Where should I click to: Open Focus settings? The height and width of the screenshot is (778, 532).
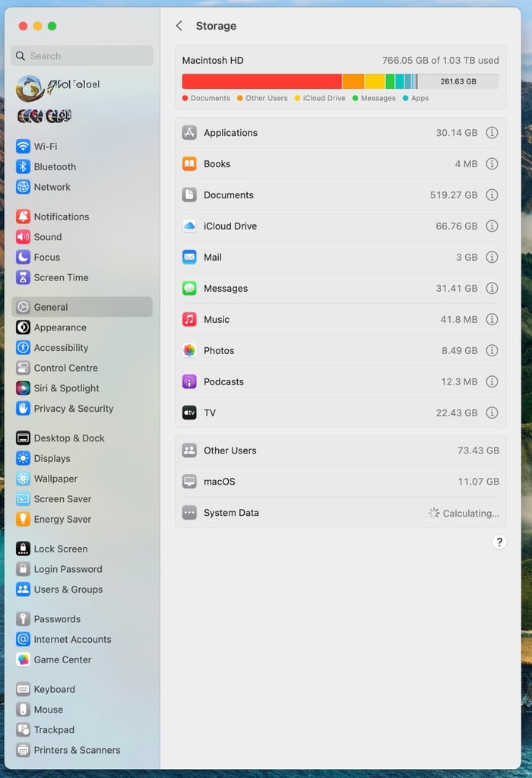(82, 258)
